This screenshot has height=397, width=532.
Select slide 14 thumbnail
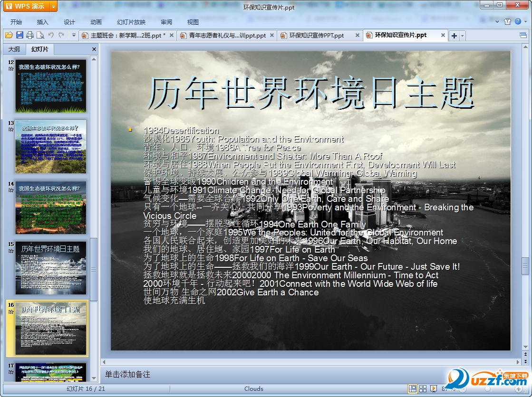[50, 207]
